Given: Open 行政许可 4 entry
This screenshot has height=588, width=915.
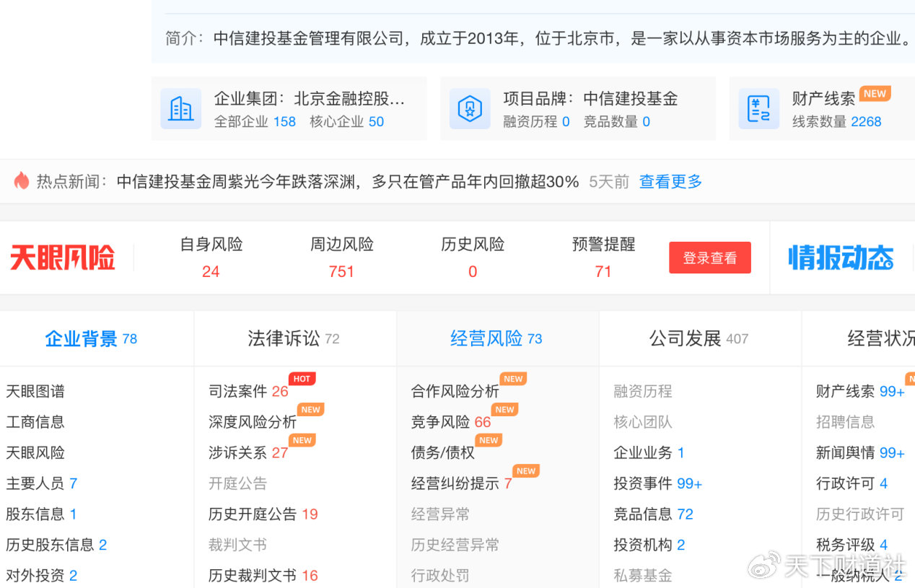Looking at the screenshot, I should (x=852, y=483).
